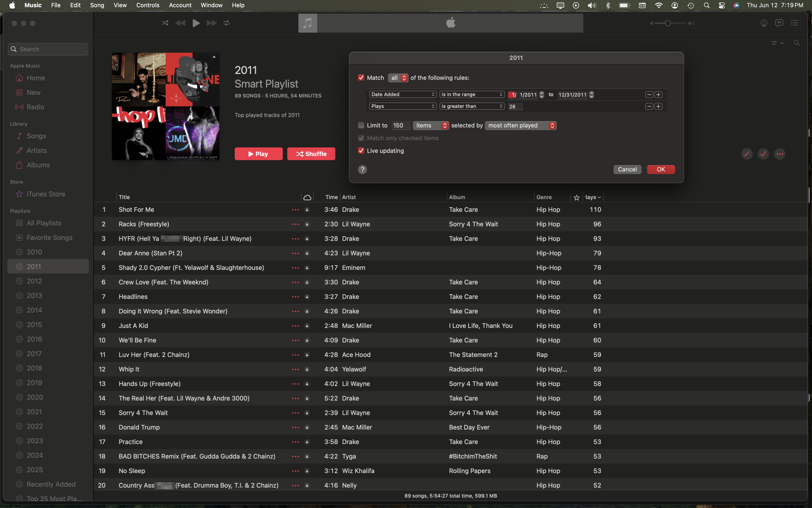The image size is (812, 508).
Task: Open the Up Next queue list icon
Action: [795, 23]
